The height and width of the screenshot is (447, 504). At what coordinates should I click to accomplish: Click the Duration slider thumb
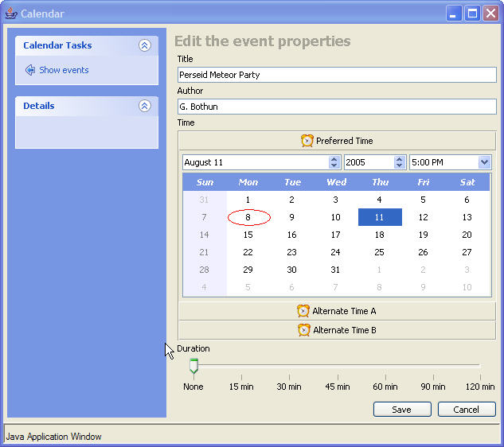193,366
